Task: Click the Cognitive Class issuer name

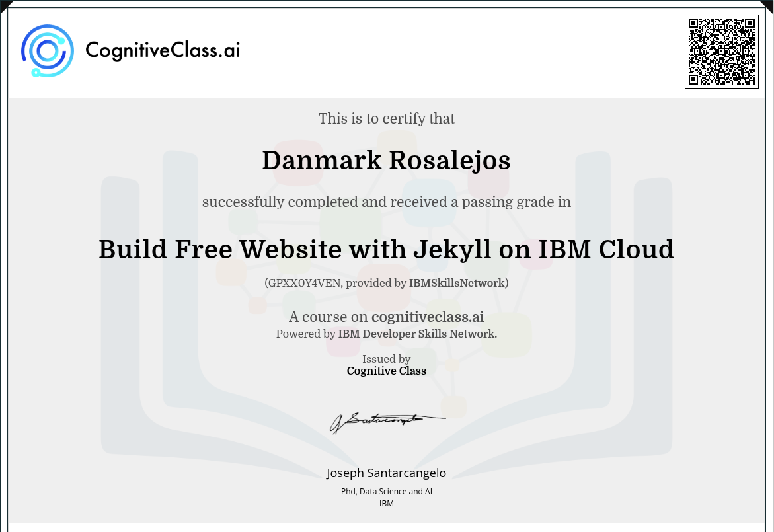Action: [387, 371]
